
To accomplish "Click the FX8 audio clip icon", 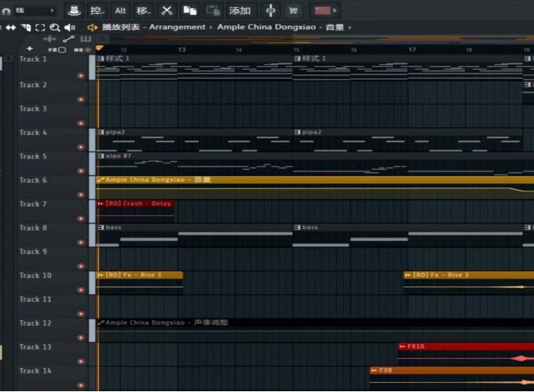I will pyautogui.click(x=374, y=370).
